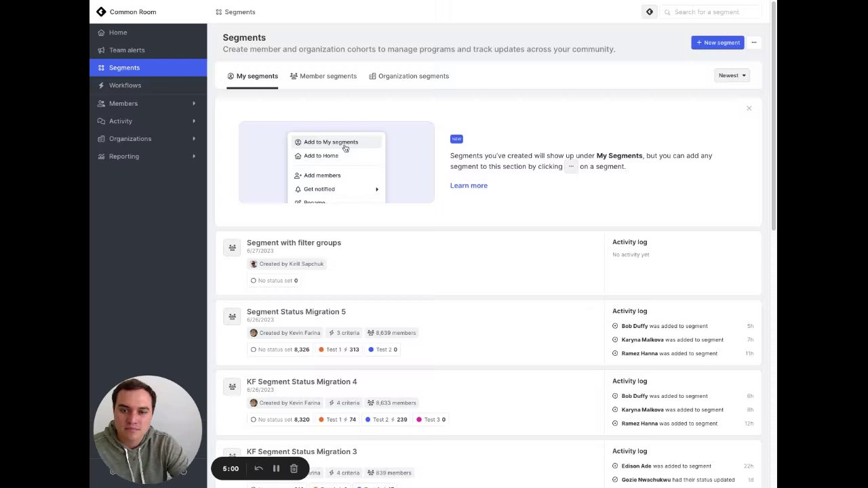Switch to My segments tab
This screenshot has width=868, height=488.
pyautogui.click(x=252, y=76)
